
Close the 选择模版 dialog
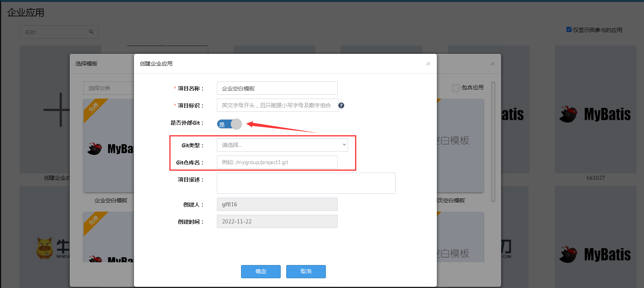pyautogui.click(x=492, y=64)
